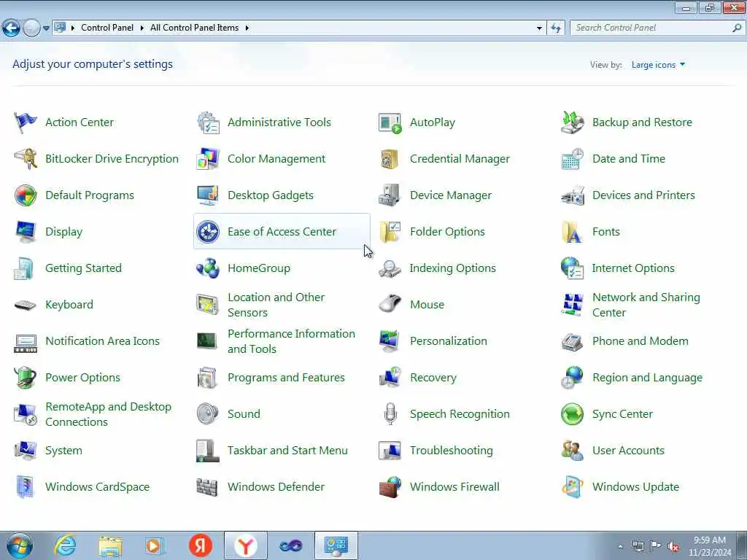Open the Windows Update link
This screenshot has height=560, width=747.
[x=635, y=486]
